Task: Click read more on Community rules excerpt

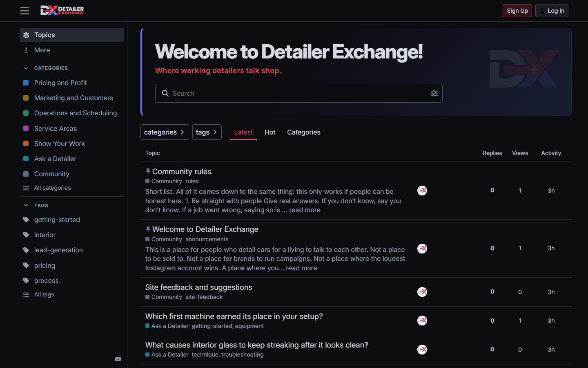Action: pos(305,210)
